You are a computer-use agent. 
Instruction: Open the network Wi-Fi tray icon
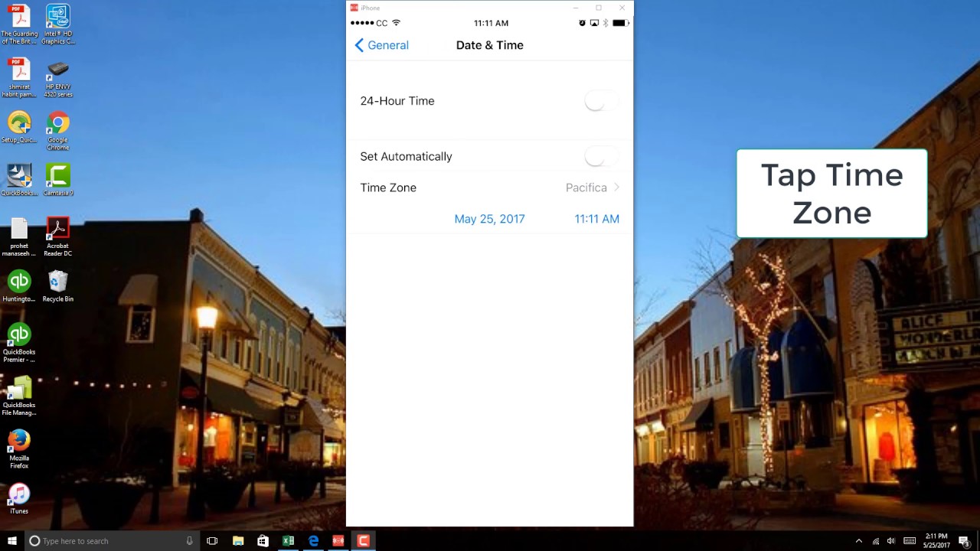(x=876, y=541)
